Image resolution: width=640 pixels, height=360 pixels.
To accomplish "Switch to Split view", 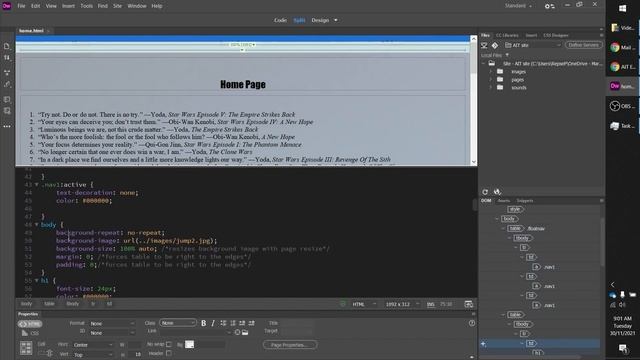I will pos(299,20).
